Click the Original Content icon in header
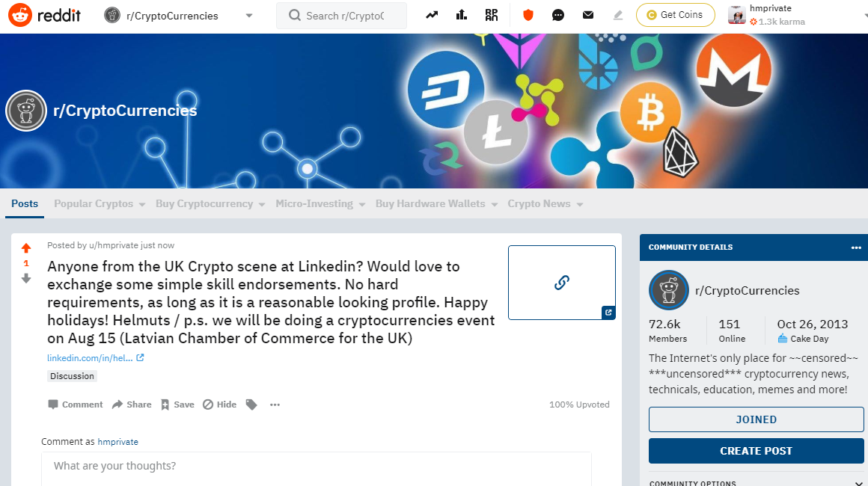 [491, 15]
